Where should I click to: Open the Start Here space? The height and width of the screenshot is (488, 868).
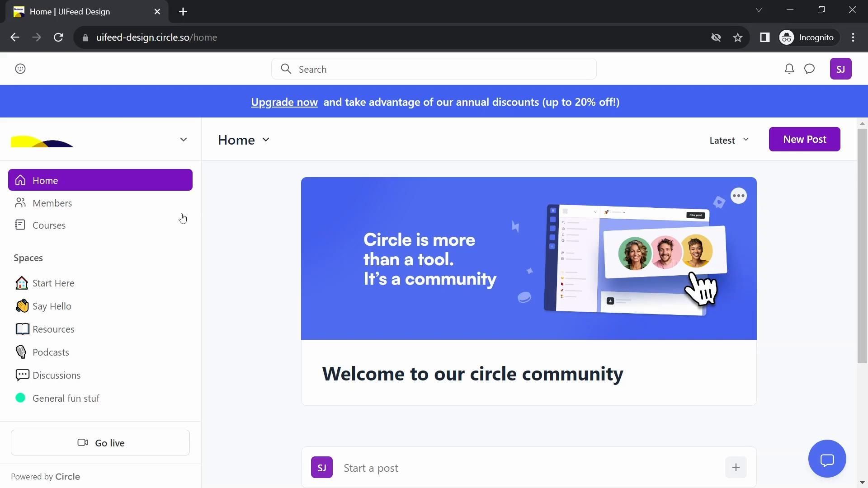click(x=53, y=283)
